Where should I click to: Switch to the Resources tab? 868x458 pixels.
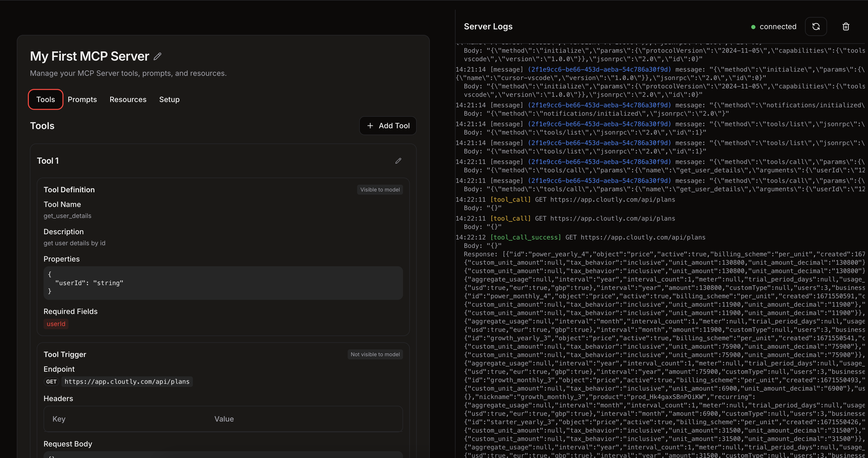click(x=128, y=99)
